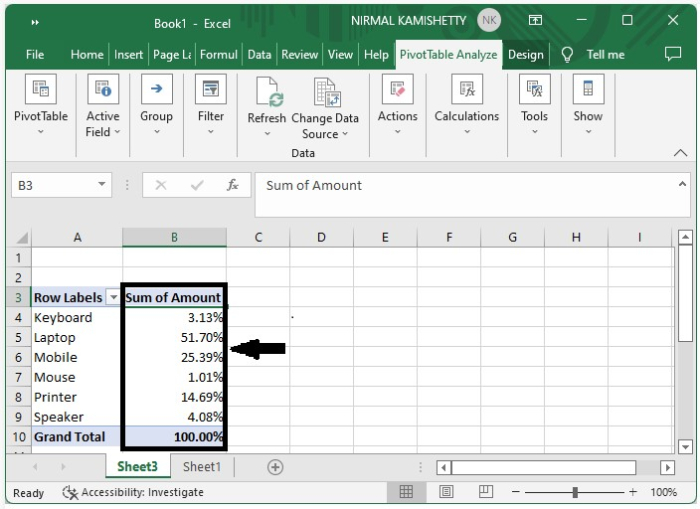
Task: Select Normal view in status bar
Action: point(406,492)
